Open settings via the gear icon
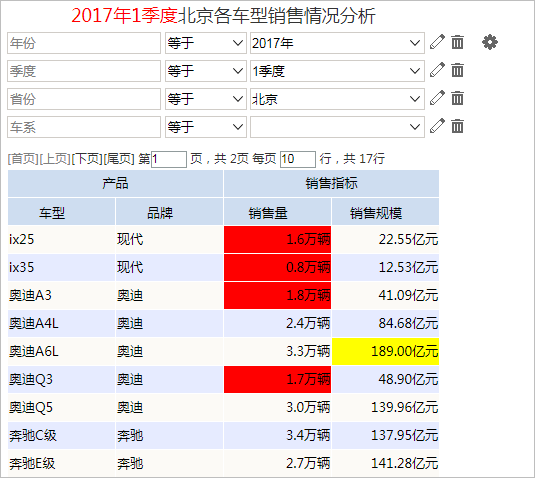 click(x=490, y=42)
